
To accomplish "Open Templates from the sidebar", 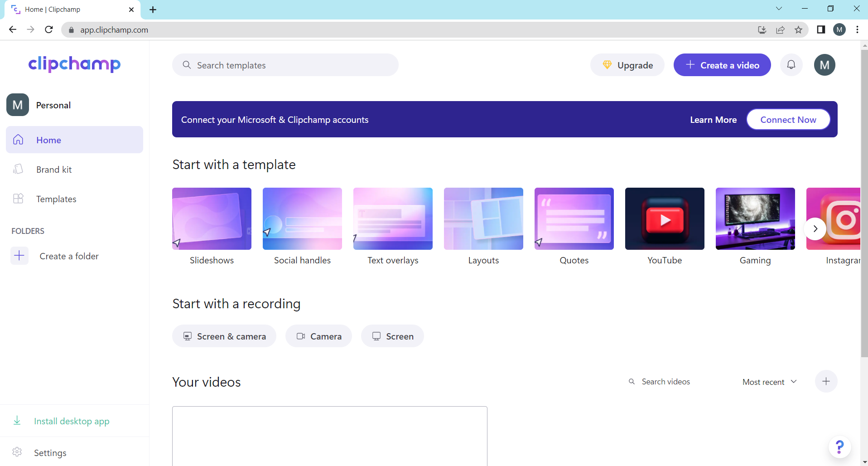I will [56, 199].
